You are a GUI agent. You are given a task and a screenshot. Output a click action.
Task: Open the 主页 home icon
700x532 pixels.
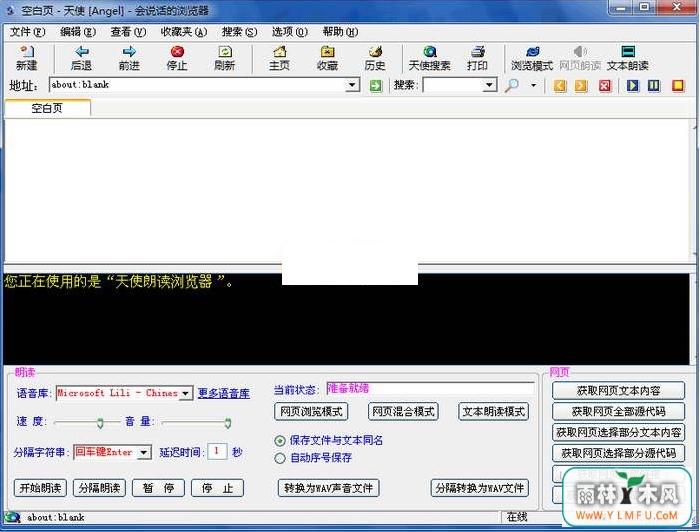coord(279,58)
